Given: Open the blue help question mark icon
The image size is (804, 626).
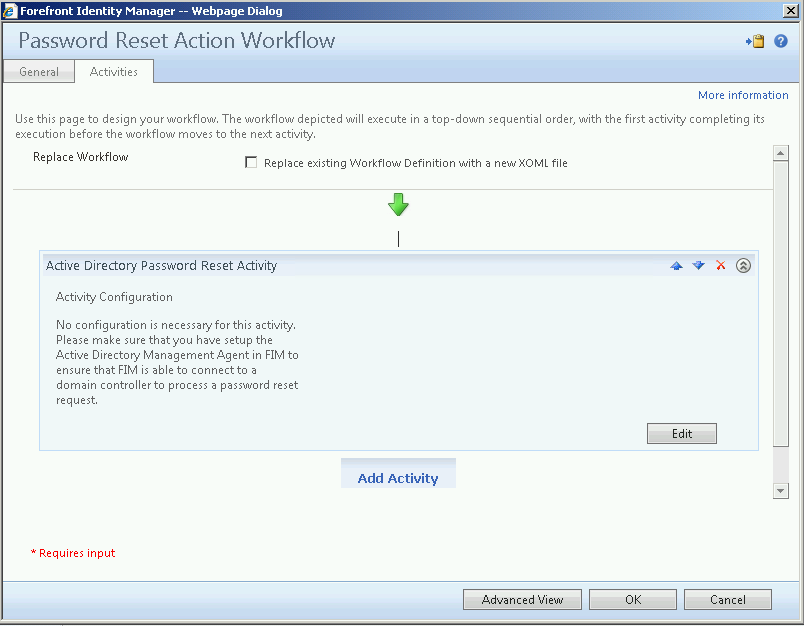Looking at the screenshot, I should (781, 42).
